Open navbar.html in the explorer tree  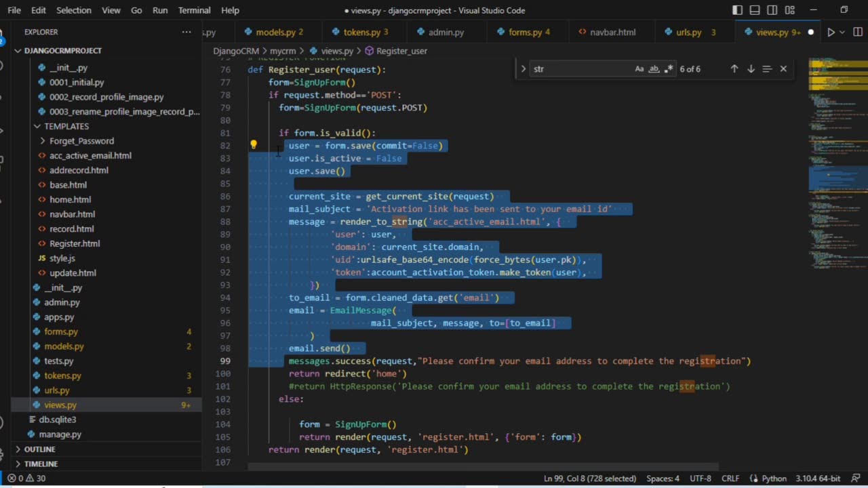pyautogui.click(x=72, y=214)
